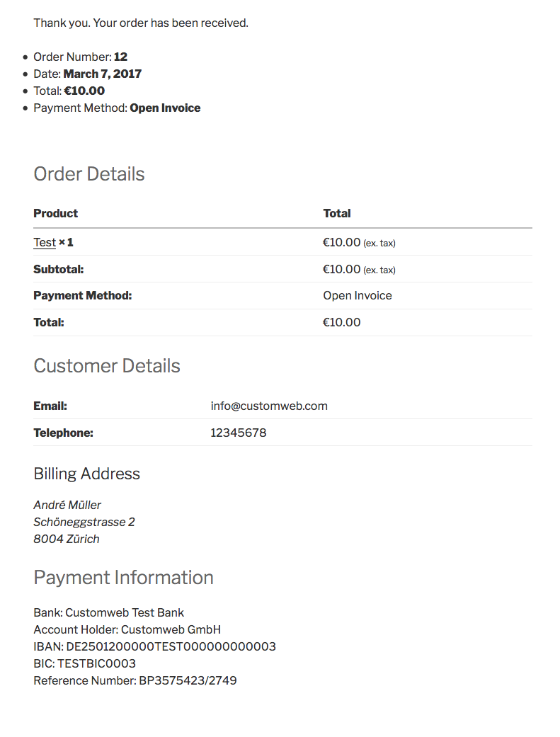Click the Bank: Customweb Test Bank line

108,612
